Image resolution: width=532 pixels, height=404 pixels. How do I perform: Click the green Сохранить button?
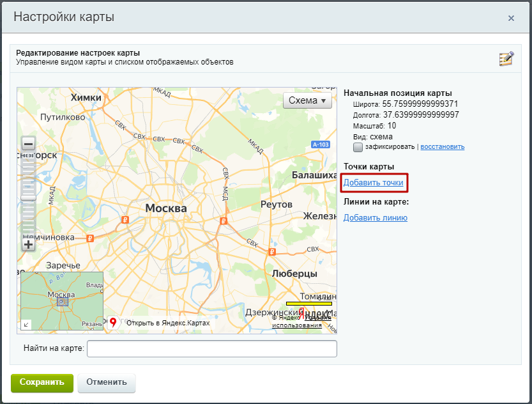pos(42,383)
